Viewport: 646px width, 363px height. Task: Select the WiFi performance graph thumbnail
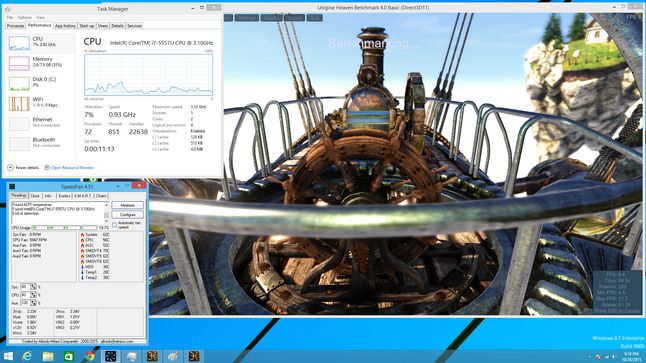[x=19, y=103]
